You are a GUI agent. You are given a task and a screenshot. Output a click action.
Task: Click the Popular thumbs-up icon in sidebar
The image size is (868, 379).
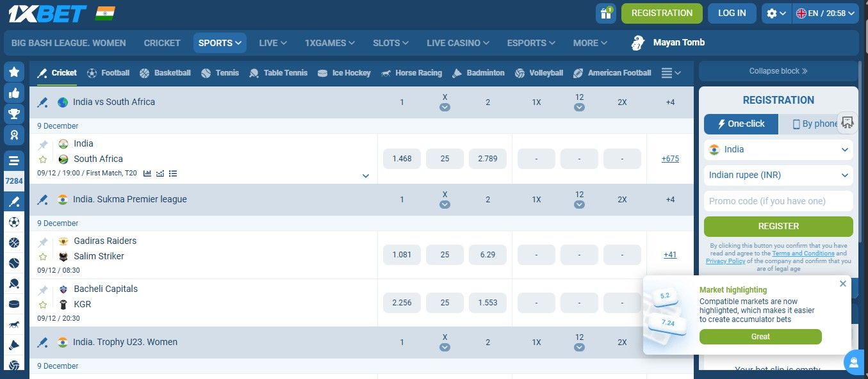14,93
